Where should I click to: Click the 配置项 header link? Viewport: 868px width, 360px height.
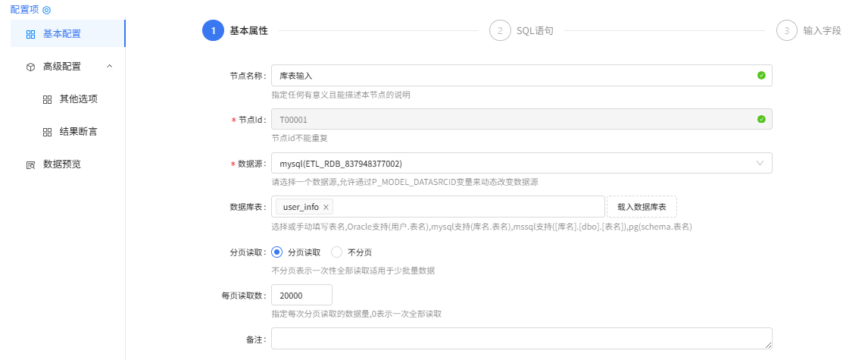pos(25,9)
